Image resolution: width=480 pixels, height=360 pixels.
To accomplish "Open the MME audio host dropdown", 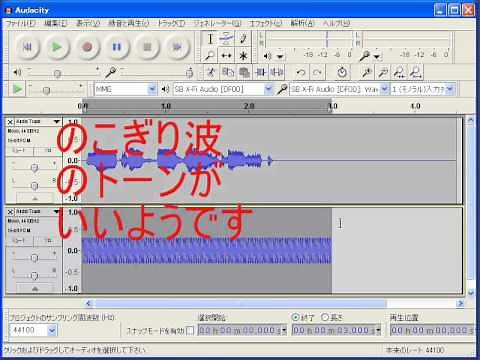I will click(x=152, y=89).
